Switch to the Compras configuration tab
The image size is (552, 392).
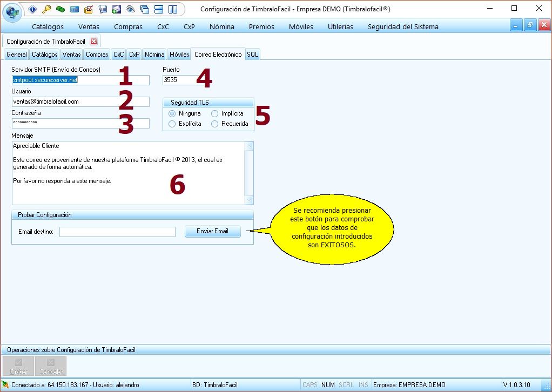tap(97, 55)
